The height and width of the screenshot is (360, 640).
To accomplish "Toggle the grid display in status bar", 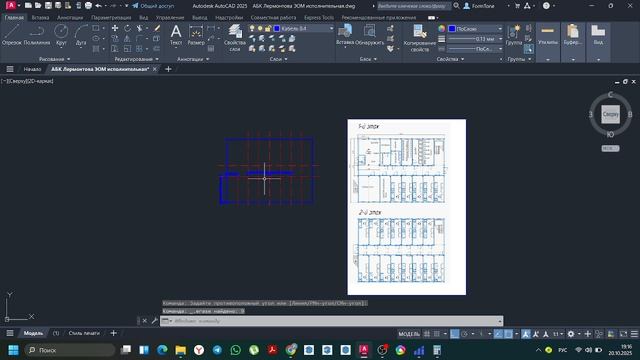I will [427, 334].
